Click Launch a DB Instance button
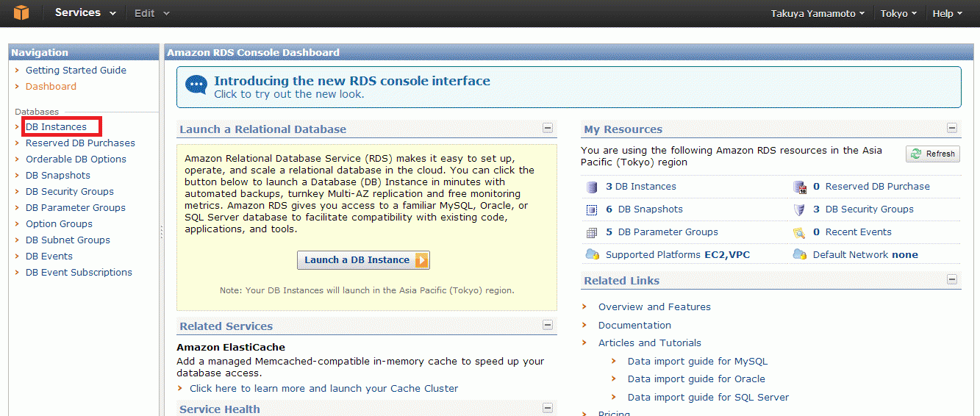 [x=363, y=260]
